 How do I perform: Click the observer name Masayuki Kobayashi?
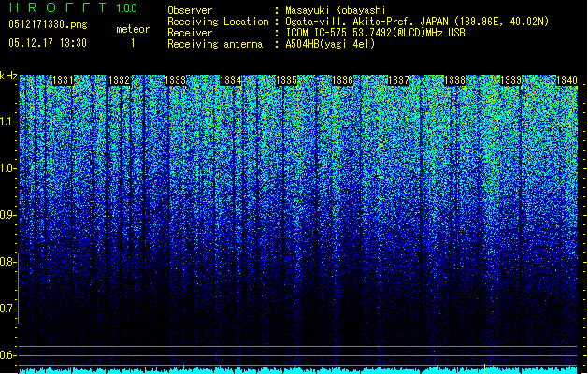click(x=336, y=10)
